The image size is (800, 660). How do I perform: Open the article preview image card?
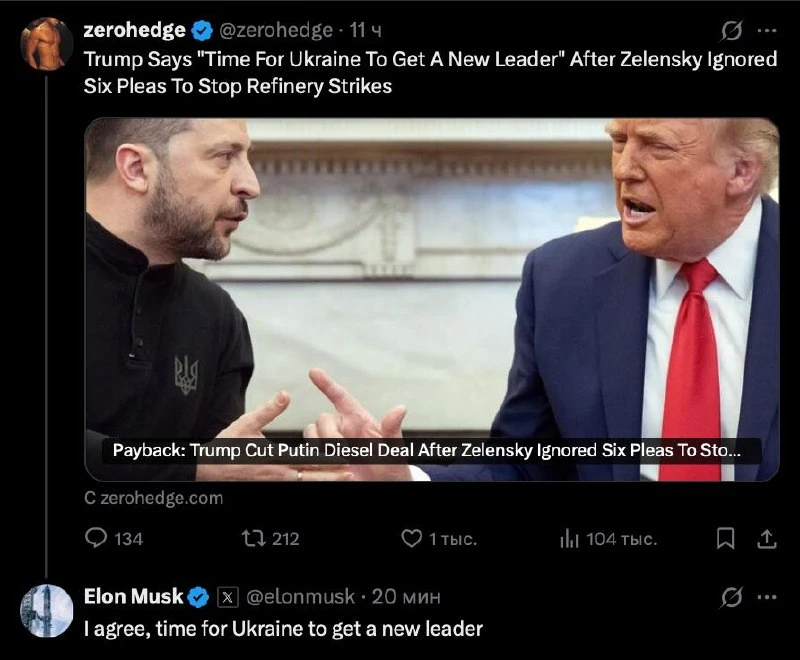(432, 299)
